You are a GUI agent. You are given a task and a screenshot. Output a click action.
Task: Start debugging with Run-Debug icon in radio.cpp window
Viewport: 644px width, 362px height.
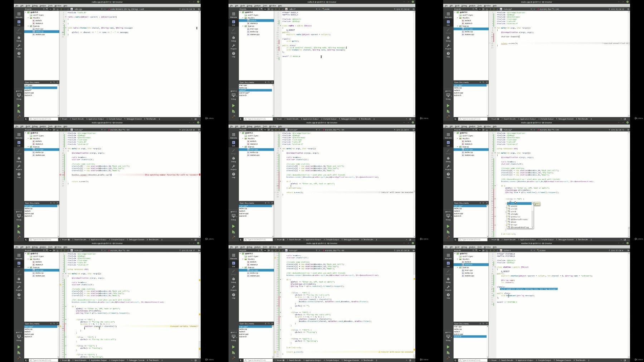click(19, 111)
